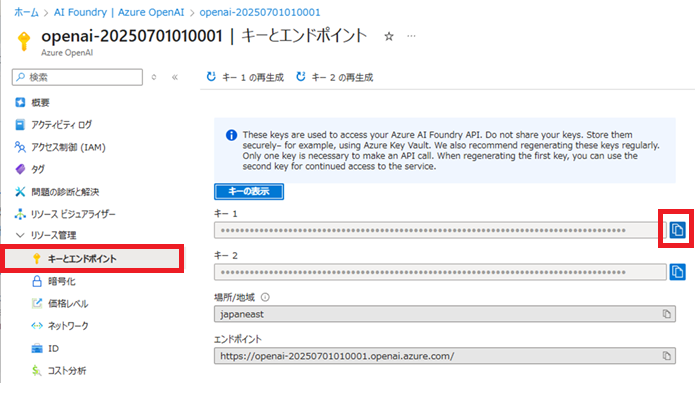Copy Key 2 to clipboard
Image resolution: width=695 pixels, height=412 pixels.
pos(677,272)
